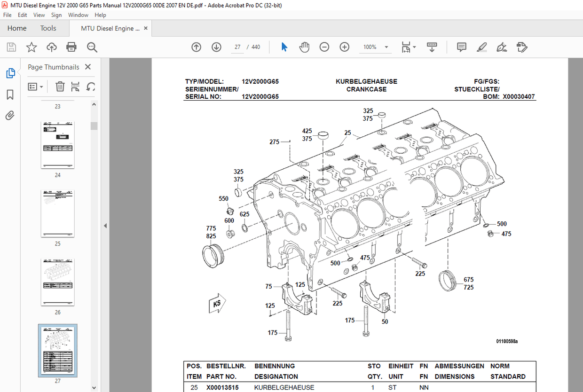Switch to the Tools tab
The image size is (583, 392).
[x=48, y=28]
